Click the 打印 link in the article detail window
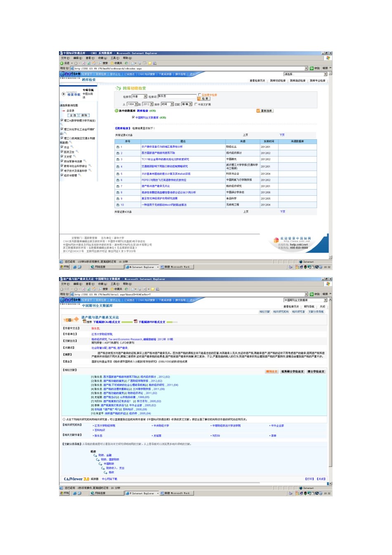This screenshot has height=555, width=392. click(309, 479)
